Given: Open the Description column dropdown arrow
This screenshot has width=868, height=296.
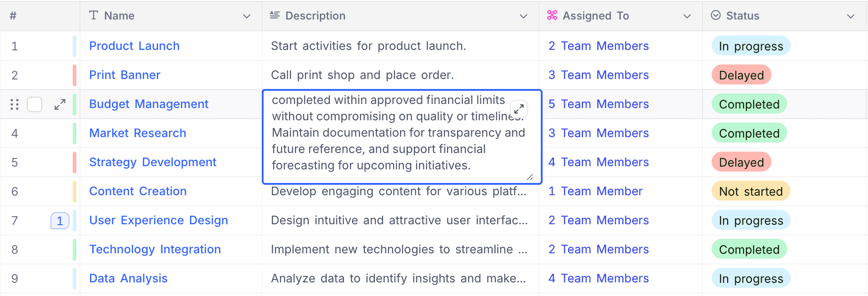Looking at the screenshot, I should 524,16.
